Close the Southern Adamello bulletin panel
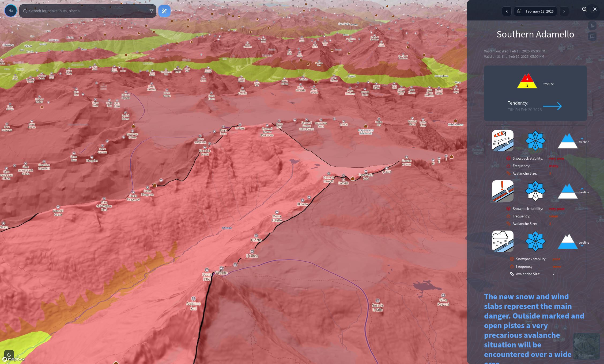Viewport: 604px width, 364px height. (x=595, y=9)
